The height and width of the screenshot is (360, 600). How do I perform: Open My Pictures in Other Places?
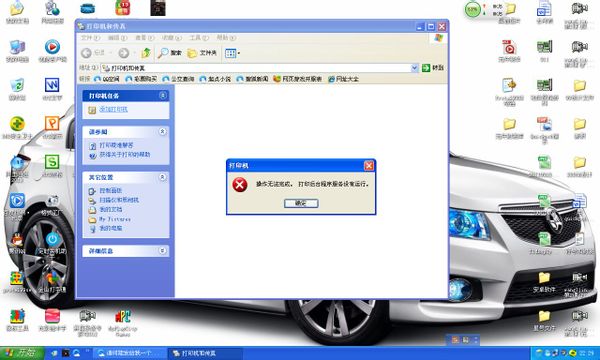tap(115, 219)
